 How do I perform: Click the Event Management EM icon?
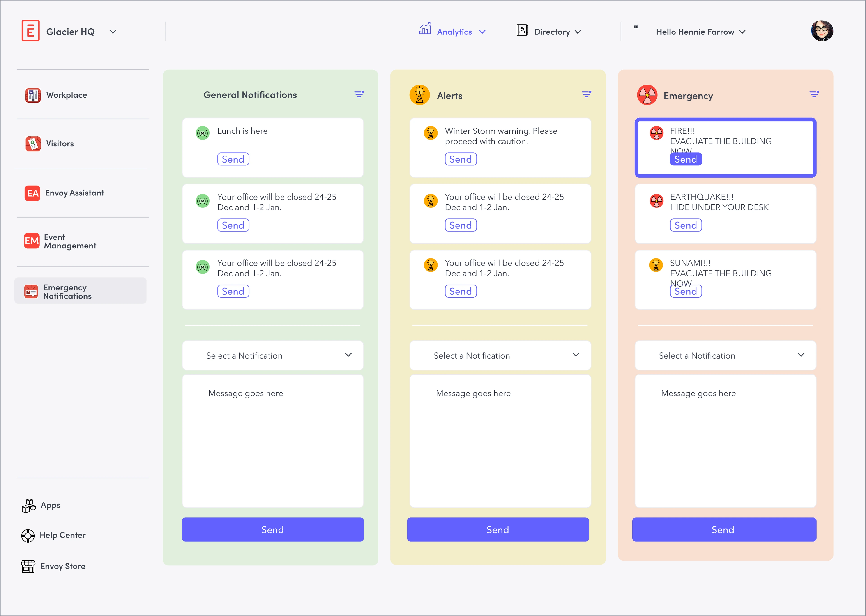click(x=32, y=241)
